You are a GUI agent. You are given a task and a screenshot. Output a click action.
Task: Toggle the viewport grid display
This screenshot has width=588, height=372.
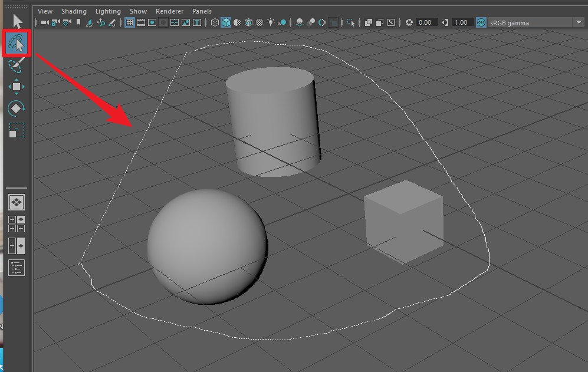point(130,22)
